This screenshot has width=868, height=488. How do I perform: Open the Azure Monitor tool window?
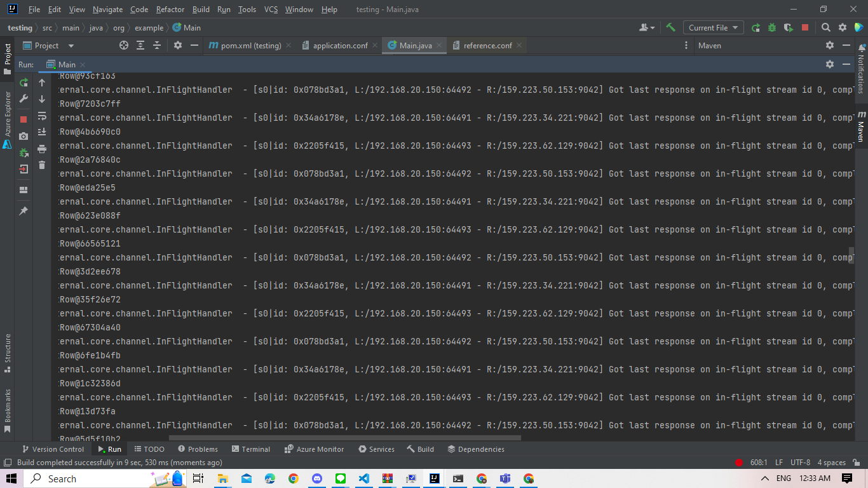pos(314,449)
